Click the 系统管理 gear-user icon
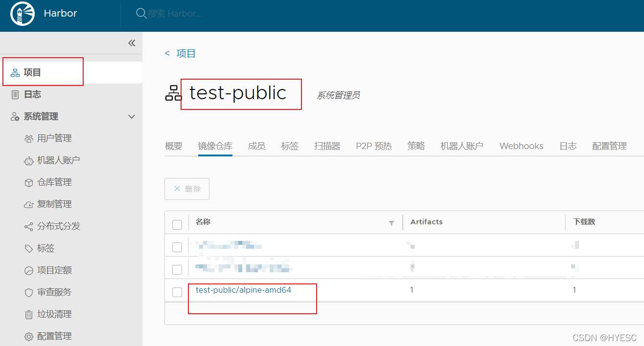The height and width of the screenshot is (346, 644). pyautogui.click(x=15, y=117)
